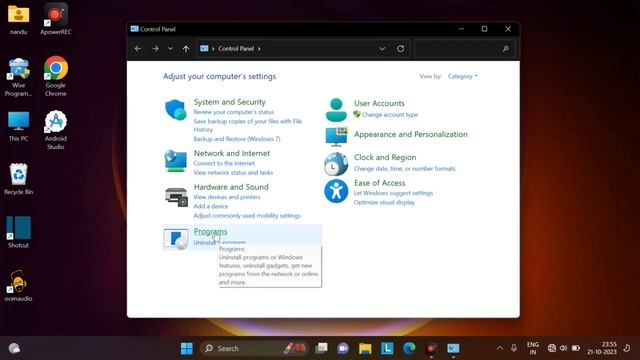Open the System and Security category
This screenshot has height=360, width=640.
229,102
